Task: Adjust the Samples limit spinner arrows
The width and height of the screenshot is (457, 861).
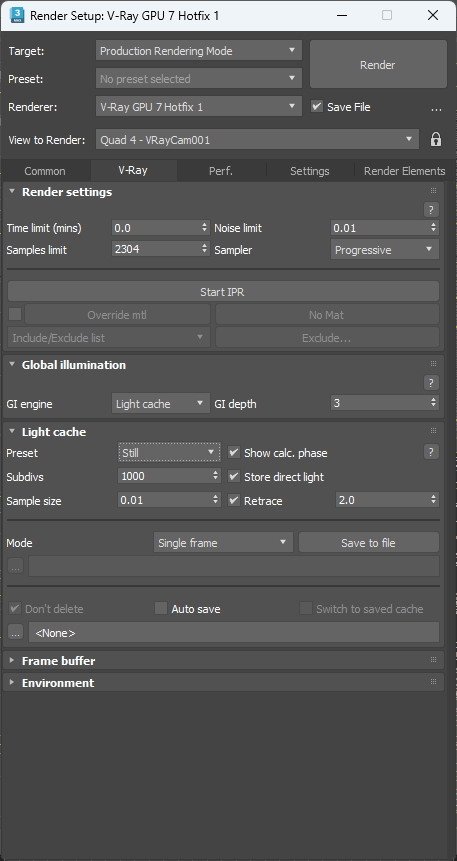Action: pos(205,249)
